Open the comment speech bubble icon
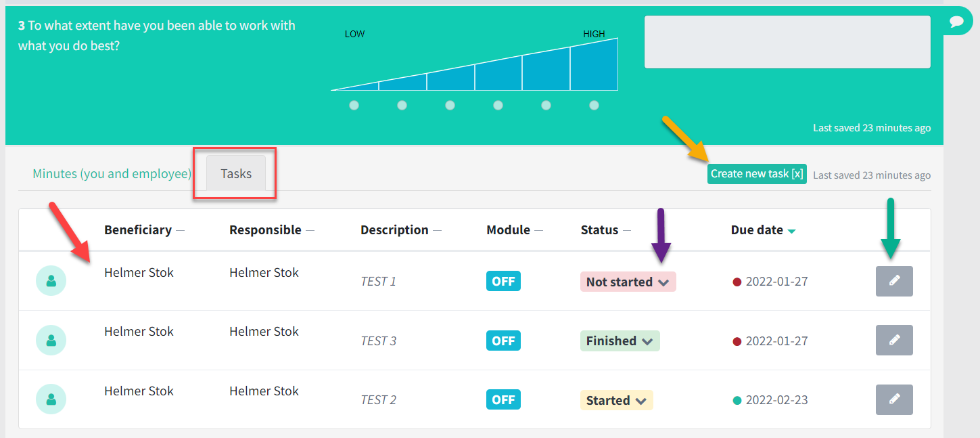Viewport: 980px width, 438px height. click(x=956, y=22)
